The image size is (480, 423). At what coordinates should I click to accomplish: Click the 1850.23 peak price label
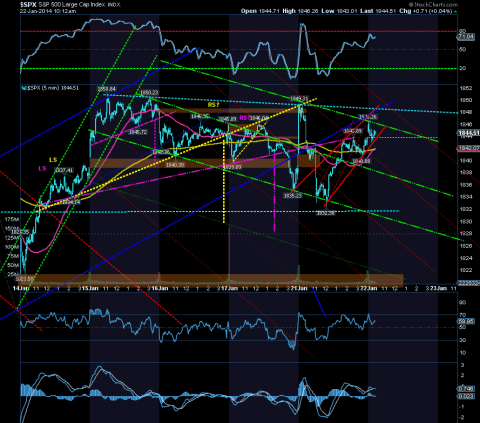click(x=149, y=93)
